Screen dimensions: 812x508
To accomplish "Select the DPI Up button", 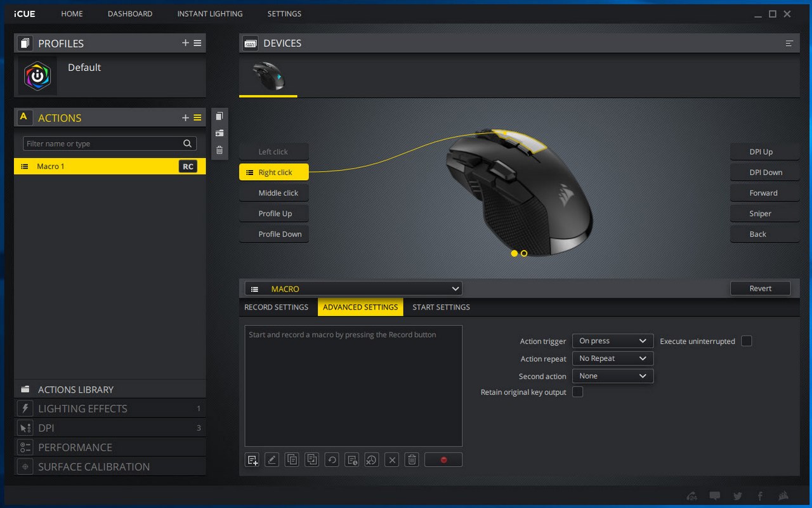I will (x=764, y=152).
